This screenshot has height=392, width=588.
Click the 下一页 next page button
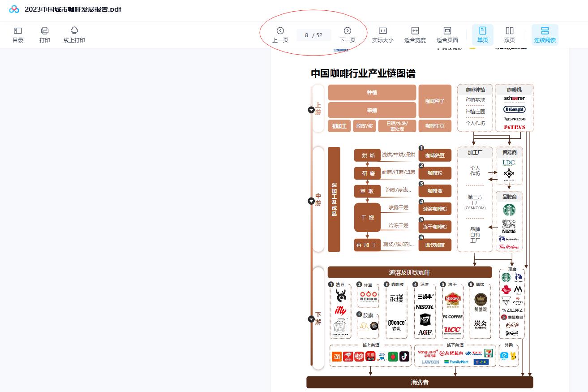pyautogui.click(x=348, y=39)
